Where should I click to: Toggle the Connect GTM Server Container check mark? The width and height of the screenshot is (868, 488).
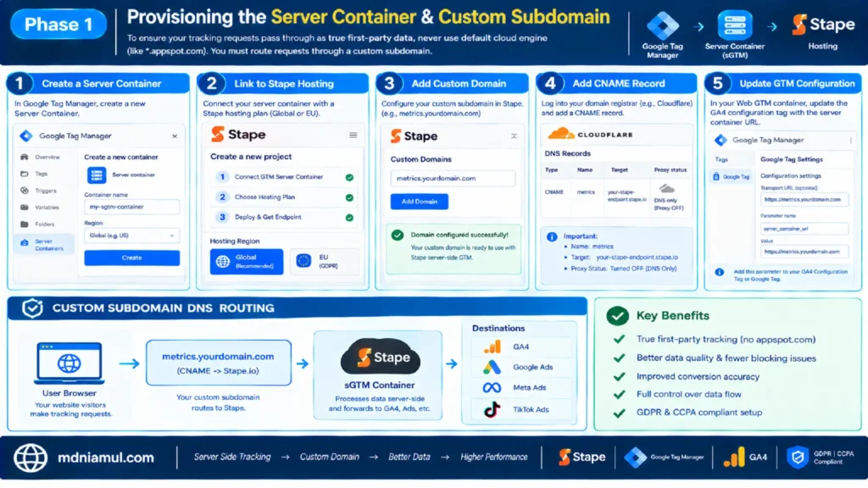pos(349,178)
